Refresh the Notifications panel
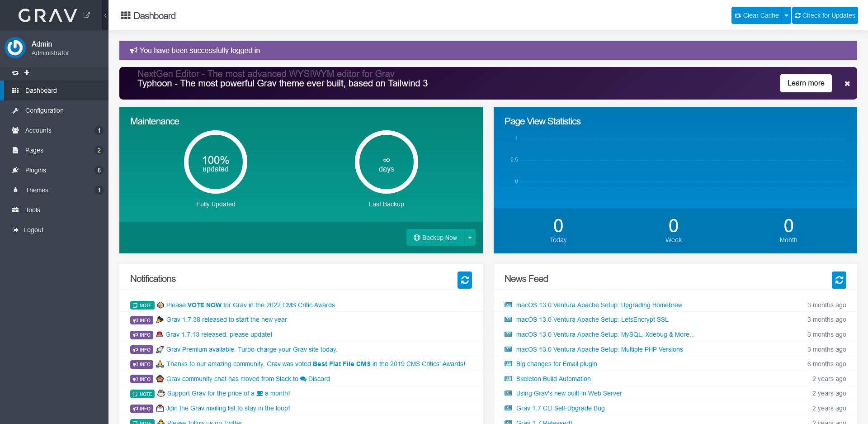Image resolution: width=868 pixels, height=424 pixels. [465, 280]
